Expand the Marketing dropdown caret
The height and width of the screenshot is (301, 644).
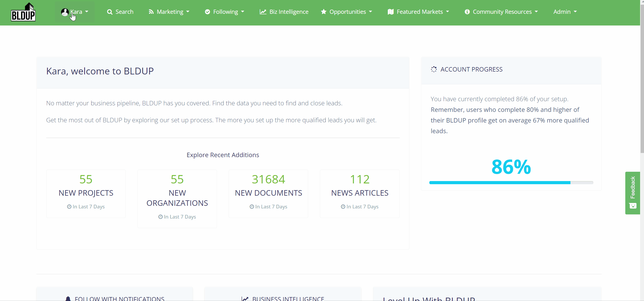[188, 12]
